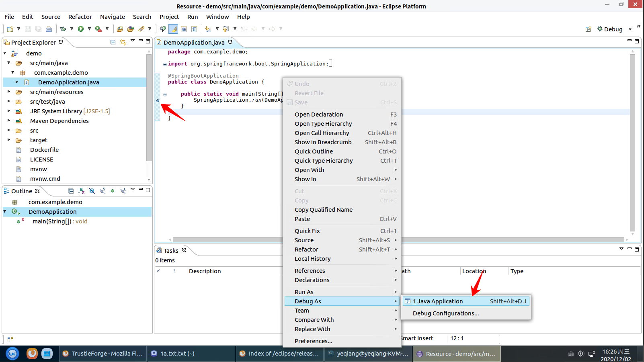
Task: Open the Project Explorer view menu
Action: 133,41
